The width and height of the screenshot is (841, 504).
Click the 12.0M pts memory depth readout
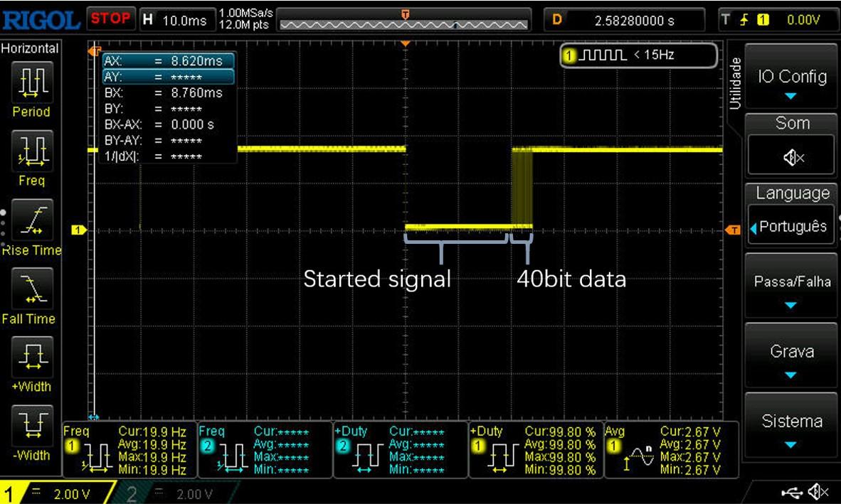pos(244,25)
